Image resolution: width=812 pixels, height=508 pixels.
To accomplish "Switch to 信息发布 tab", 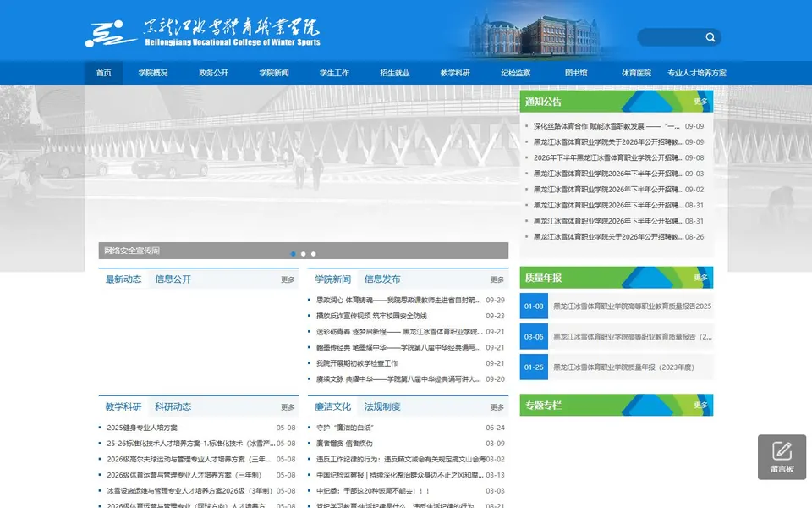I will tap(382, 279).
